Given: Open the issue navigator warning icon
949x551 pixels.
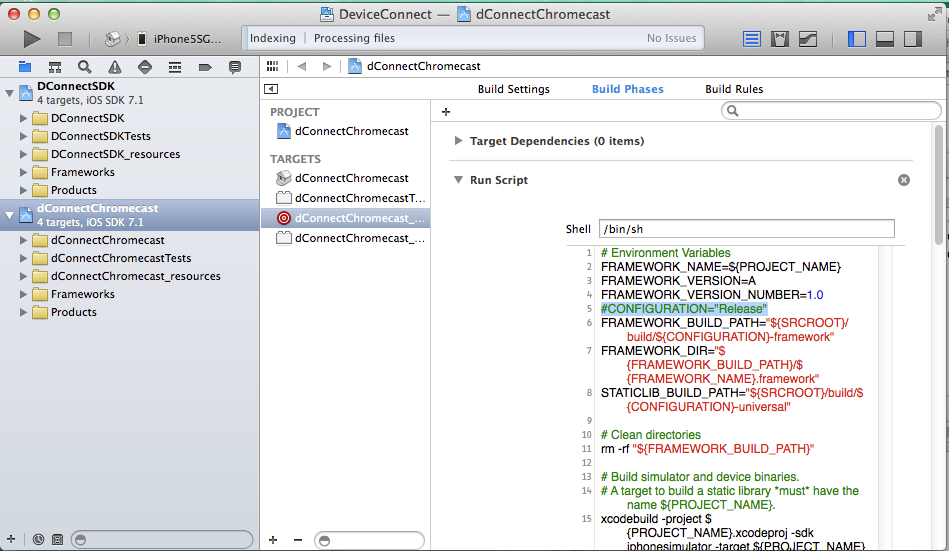Looking at the screenshot, I should pos(115,67).
